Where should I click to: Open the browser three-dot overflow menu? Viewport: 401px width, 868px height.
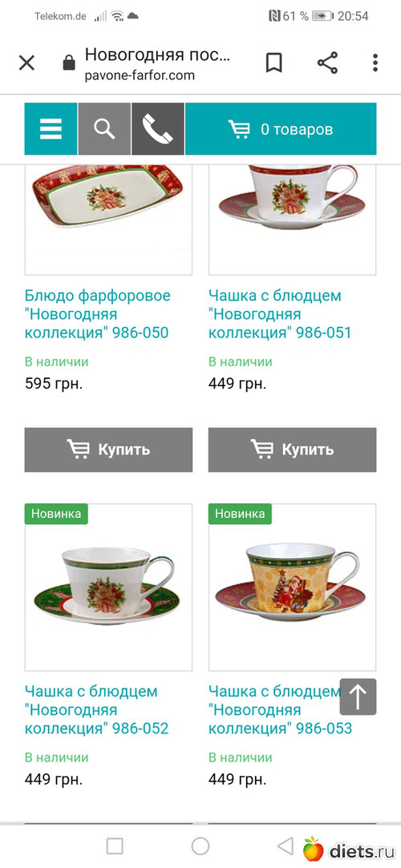[x=375, y=63]
